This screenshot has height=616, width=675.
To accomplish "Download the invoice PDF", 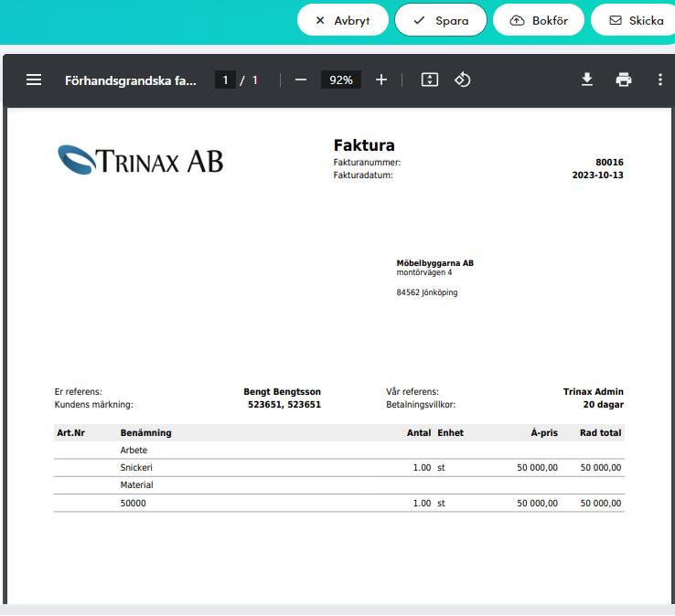I will tap(587, 80).
